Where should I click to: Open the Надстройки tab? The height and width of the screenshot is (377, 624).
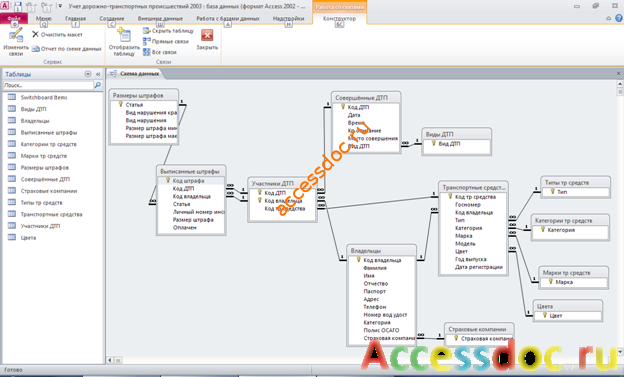[x=288, y=18]
